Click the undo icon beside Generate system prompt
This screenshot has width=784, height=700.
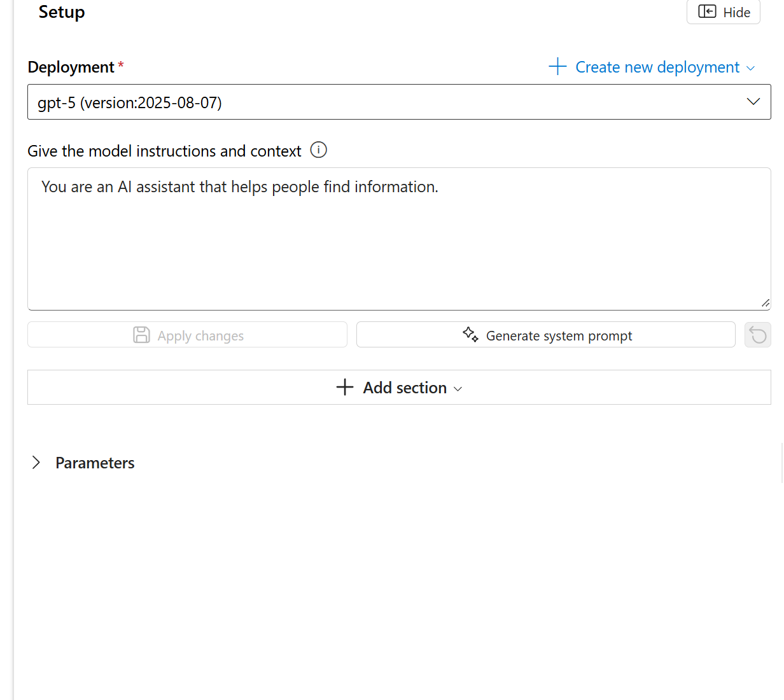coord(757,334)
